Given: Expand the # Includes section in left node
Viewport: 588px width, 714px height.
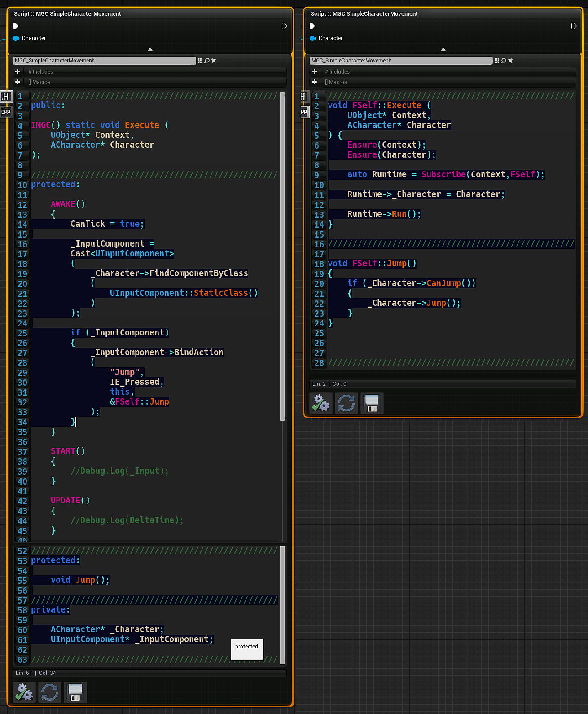Looking at the screenshot, I should click(x=155, y=71).
